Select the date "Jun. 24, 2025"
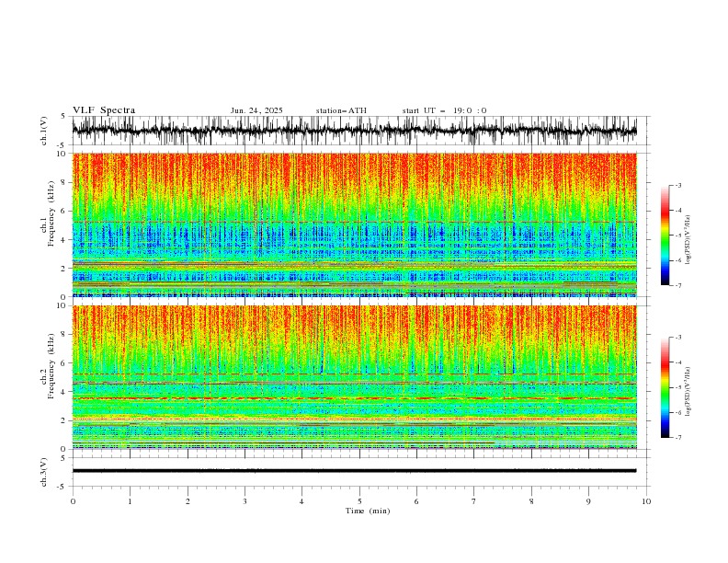Screen dimensions: 728x563 tap(256, 110)
